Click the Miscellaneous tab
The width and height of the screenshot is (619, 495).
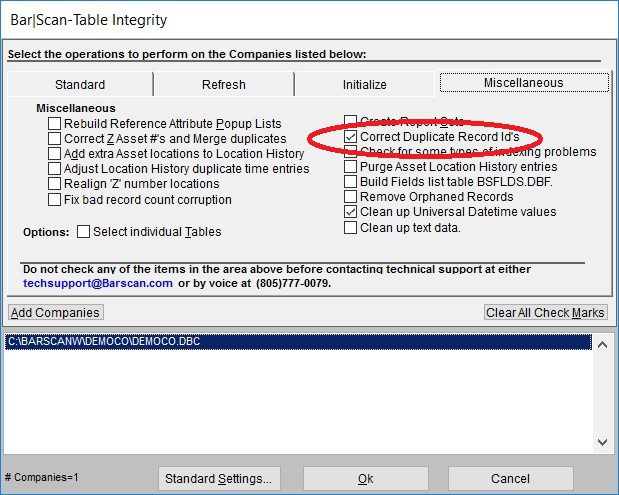coord(524,83)
